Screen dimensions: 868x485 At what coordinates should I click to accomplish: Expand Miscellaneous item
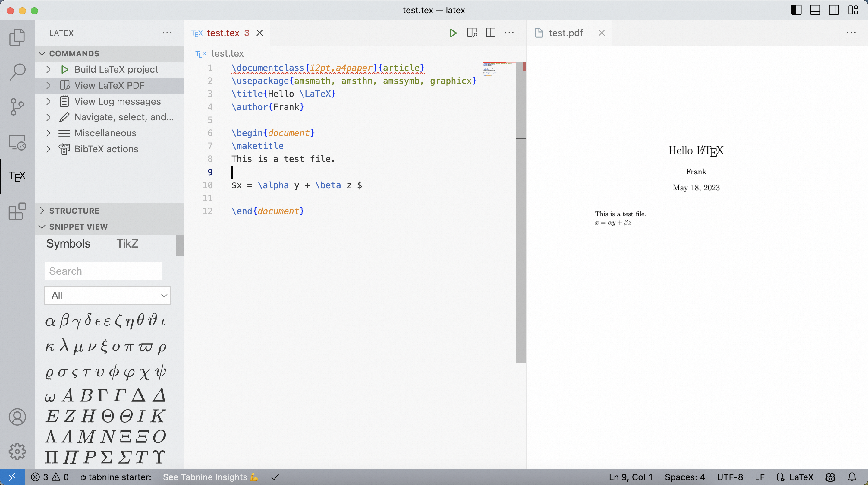tap(109, 133)
